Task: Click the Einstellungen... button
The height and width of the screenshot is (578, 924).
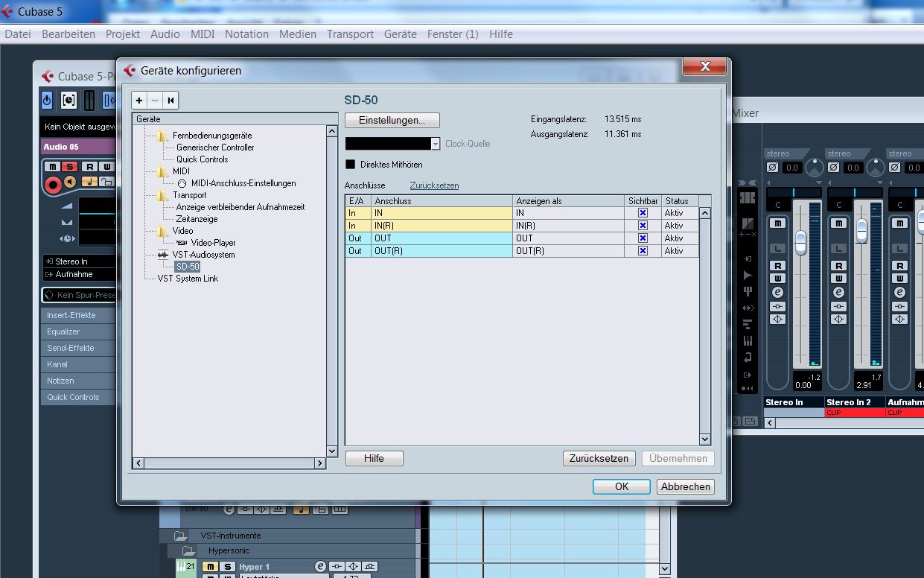Action: point(392,120)
